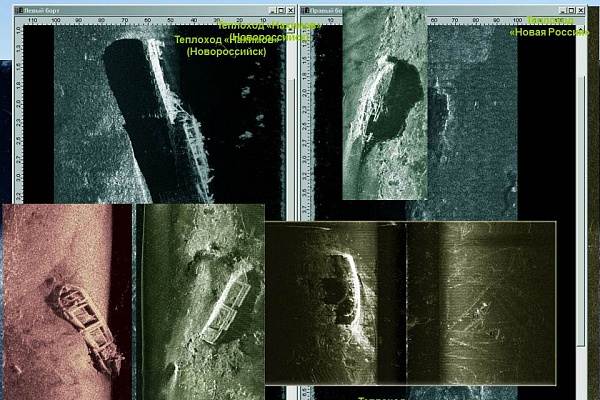
Task: Click the vertical scrollbar of Правый борт window
Action: pos(581,211)
